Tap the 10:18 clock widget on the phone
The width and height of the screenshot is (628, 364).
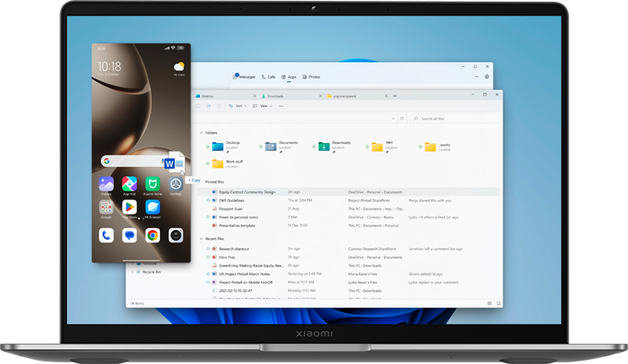pyautogui.click(x=109, y=68)
